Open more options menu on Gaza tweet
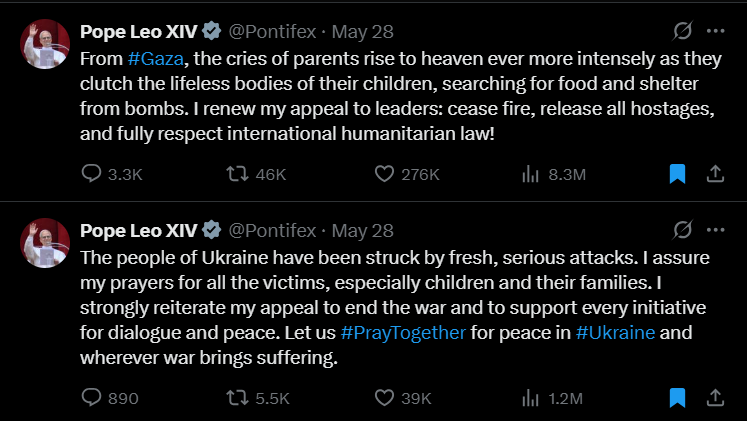Screen dimensions: 747x421 coord(715,31)
